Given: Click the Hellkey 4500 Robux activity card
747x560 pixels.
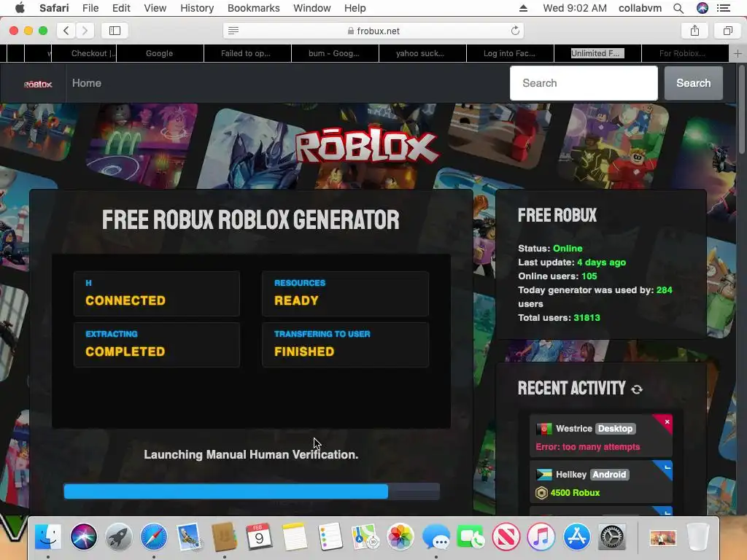Looking at the screenshot, I should 601,482.
